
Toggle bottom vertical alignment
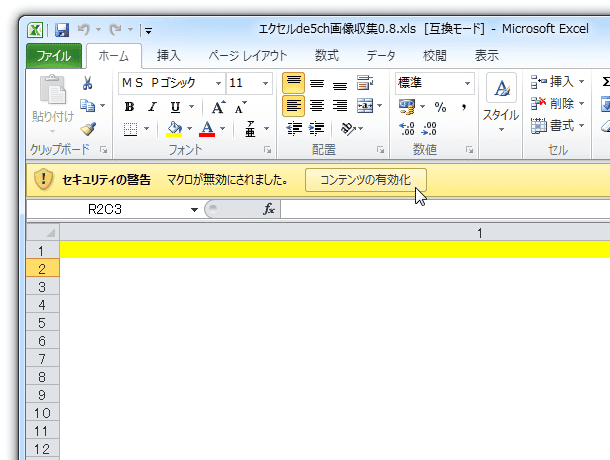(340, 85)
